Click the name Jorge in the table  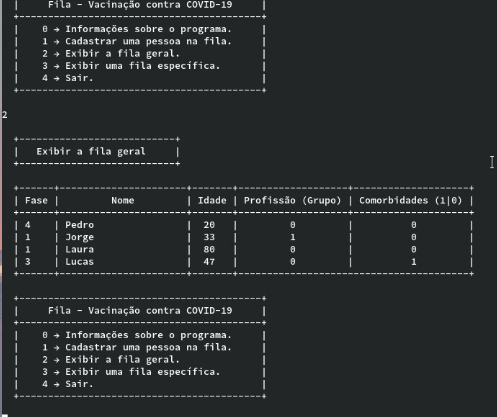pyautogui.click(x=79, y=237)
